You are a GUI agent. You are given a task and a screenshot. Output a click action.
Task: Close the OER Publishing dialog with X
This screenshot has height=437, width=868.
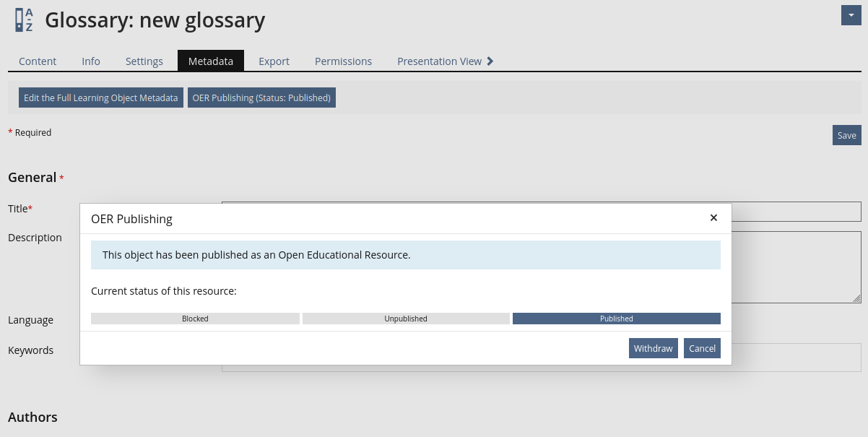tap(713, 217)
